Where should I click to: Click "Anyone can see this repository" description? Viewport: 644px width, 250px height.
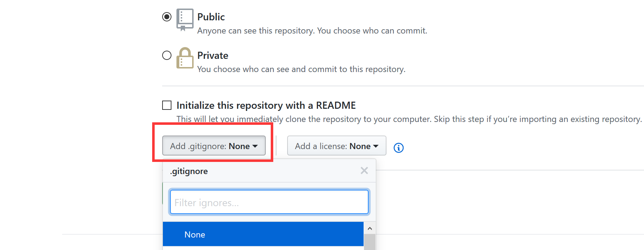(312, 31)
